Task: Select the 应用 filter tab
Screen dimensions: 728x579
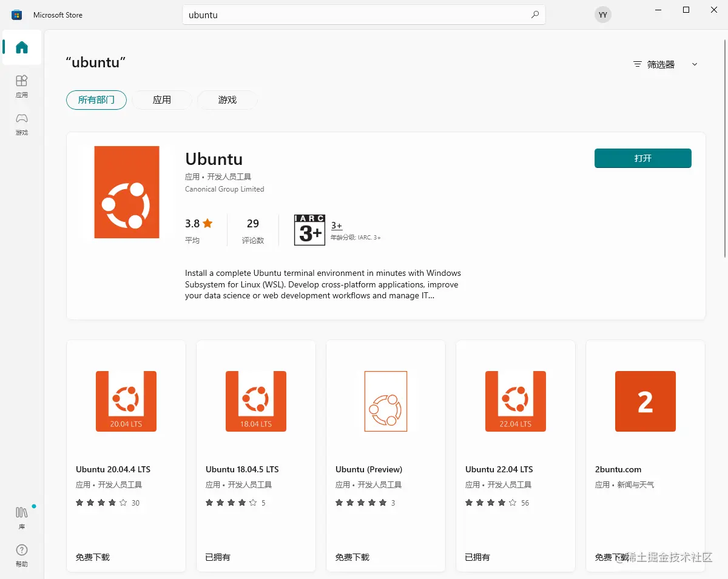Action: tap(162, 100)
